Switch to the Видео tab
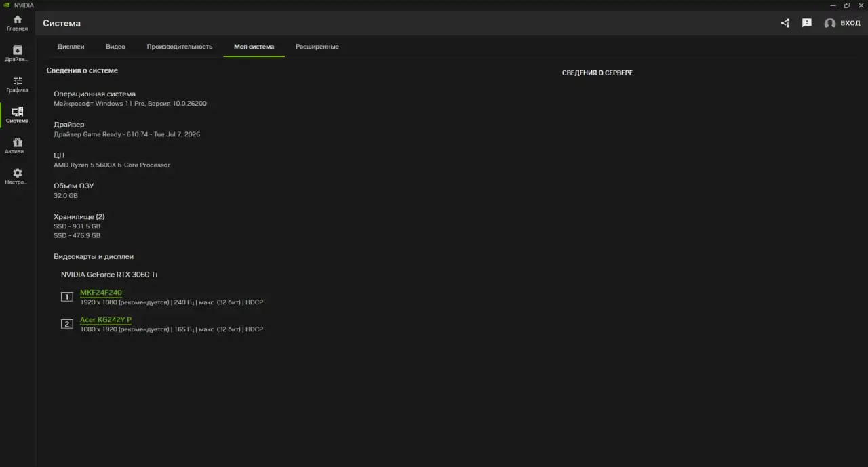 coord(115,47)
